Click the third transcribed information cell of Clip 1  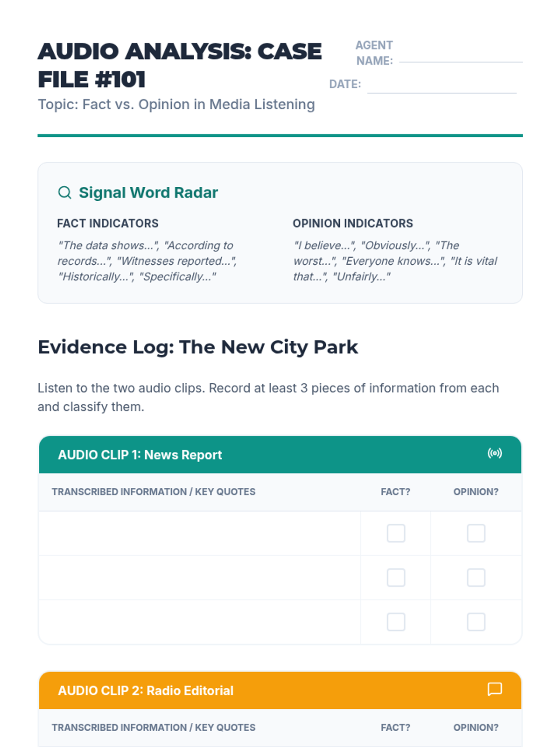pos(200,622)
